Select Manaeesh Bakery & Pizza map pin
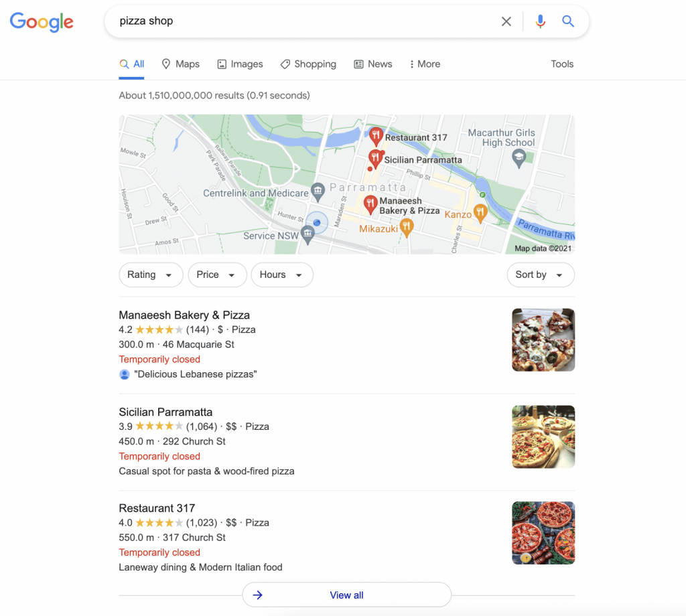Viewport: 686px width, 616px height. 370,205
